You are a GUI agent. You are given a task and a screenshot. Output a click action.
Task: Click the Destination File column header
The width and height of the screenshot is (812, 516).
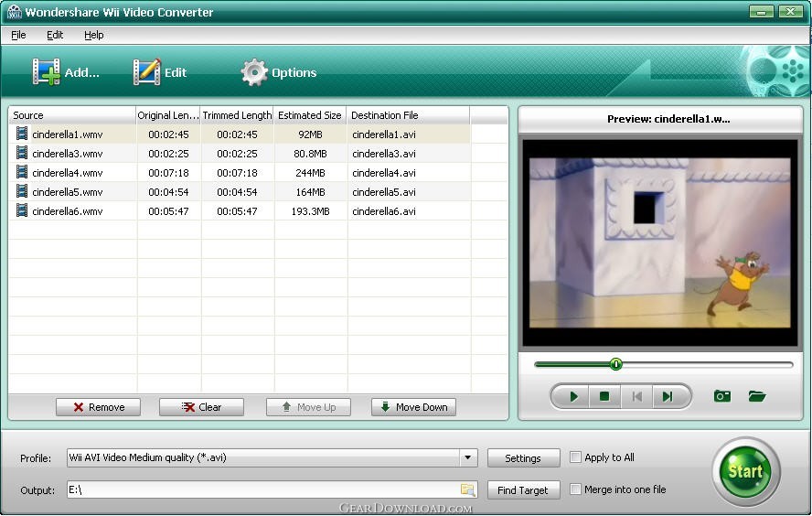[x=409, y=115]
